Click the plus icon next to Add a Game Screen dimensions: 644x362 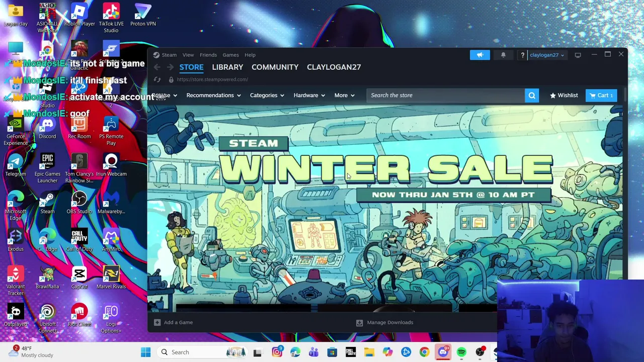(x=157, y=322)
